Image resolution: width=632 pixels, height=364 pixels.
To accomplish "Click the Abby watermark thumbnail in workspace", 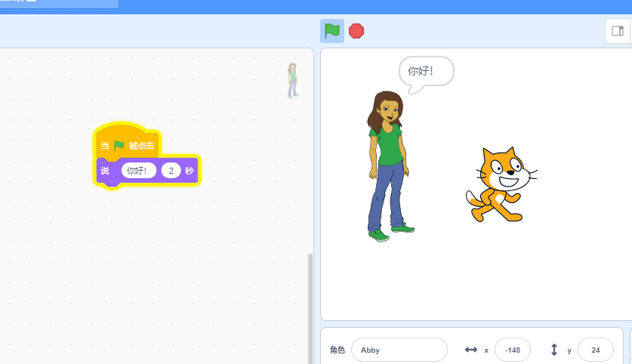I will (293, 81).
